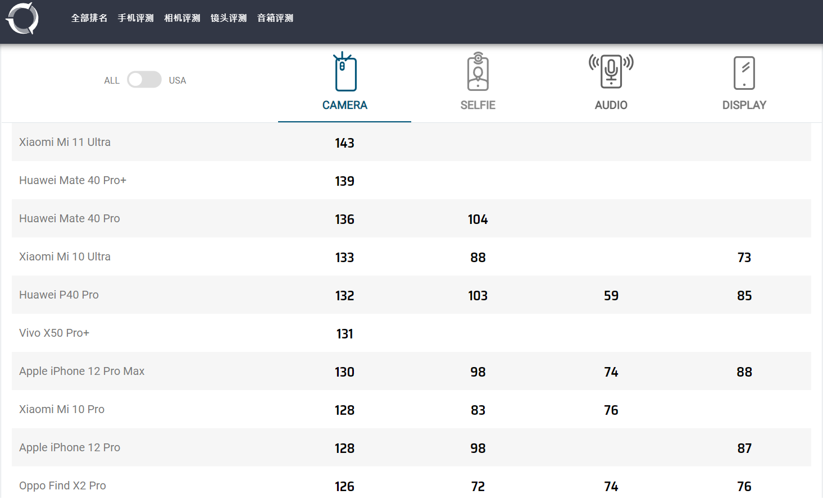Open the 全部排名 menu
This screenshot has height=504, width=823.
(89, 18)
